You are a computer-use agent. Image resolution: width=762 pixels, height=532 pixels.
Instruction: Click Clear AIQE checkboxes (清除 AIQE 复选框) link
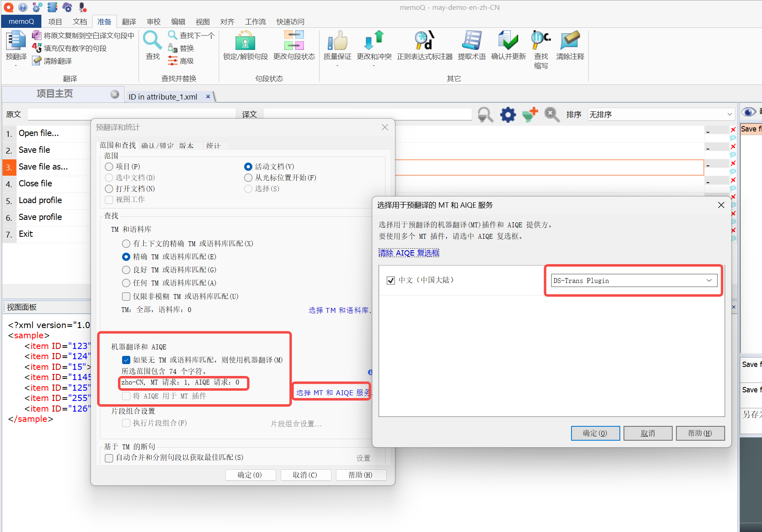pos(408,253)
